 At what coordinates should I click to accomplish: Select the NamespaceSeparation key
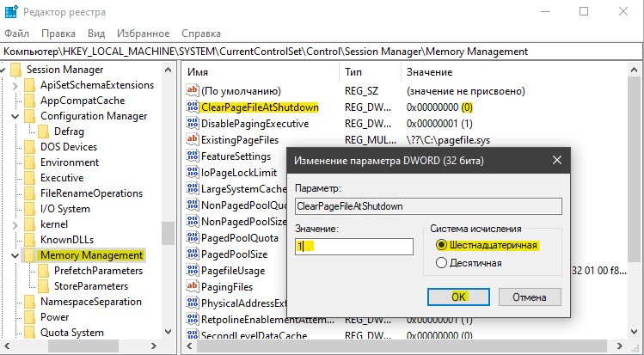(91, 302)
